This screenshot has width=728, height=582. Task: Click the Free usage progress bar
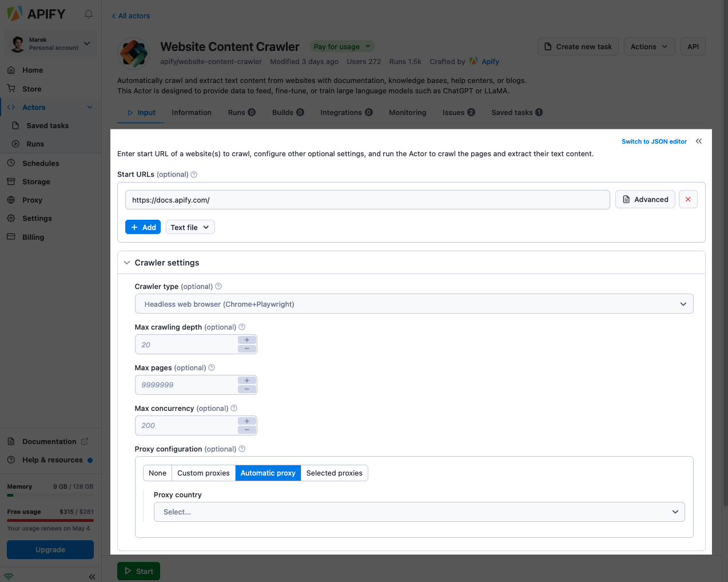click(x=50, y=520)
